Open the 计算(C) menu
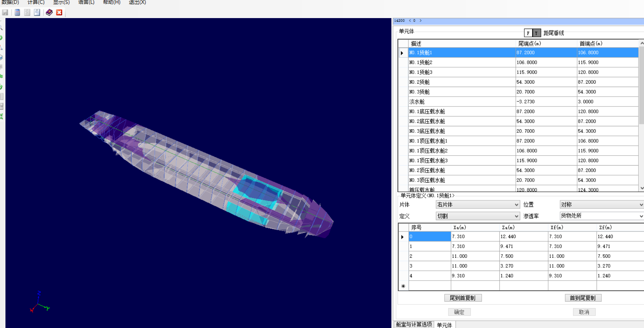This screenshot has height=328, width=644. (36, 2)
